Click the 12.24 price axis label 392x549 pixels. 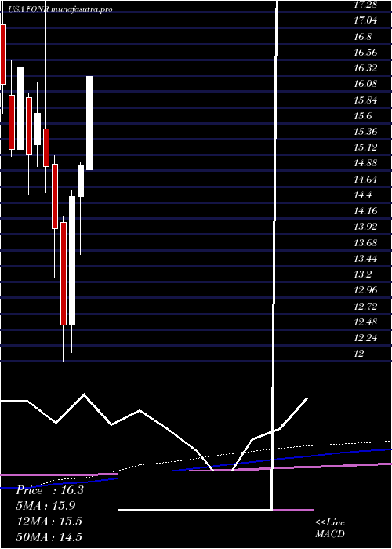point(365,338)
